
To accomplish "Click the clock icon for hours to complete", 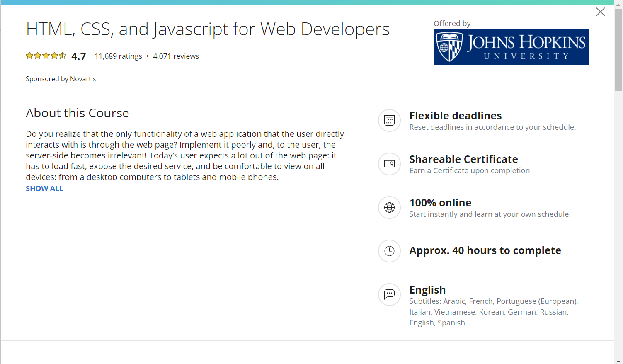I will tap(389, 251).
